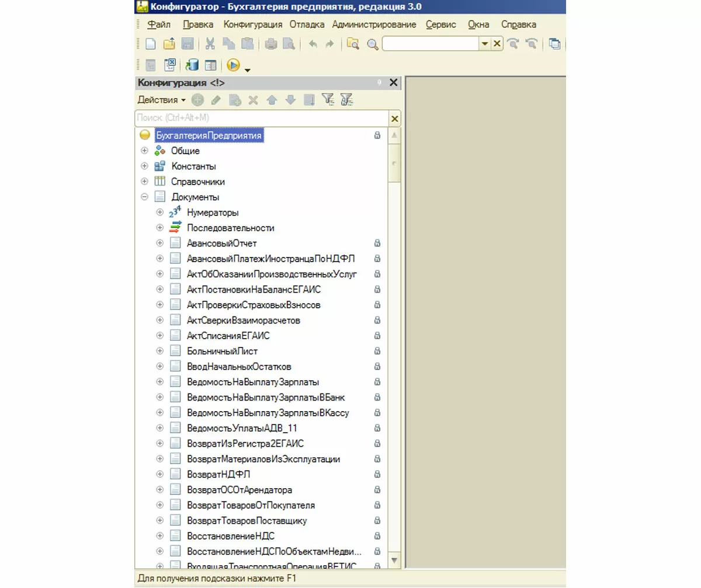Click the Open file toolbar icon

click(x=169, y=44)
